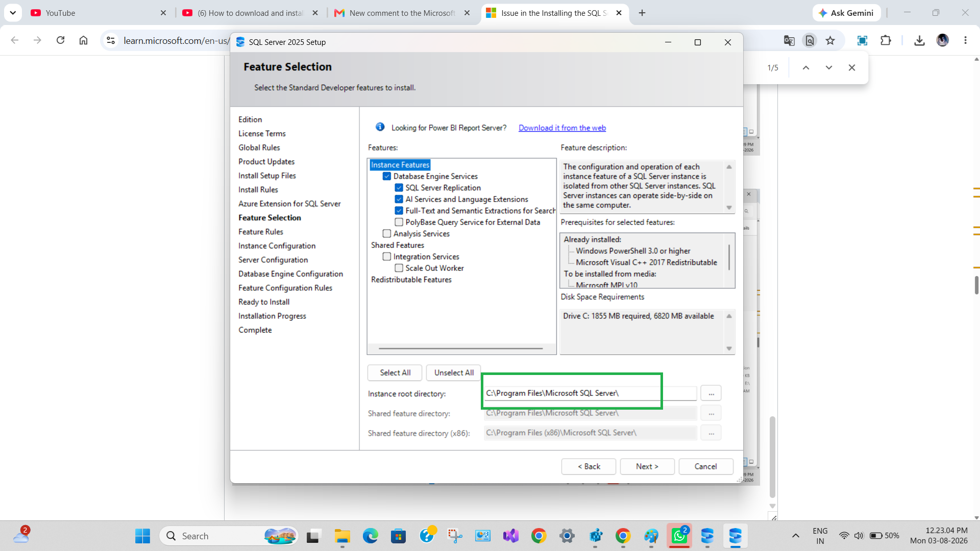Reload the page in Chrome
The image size is (980, 551).
pyautogui.click(x=60, y=40)
